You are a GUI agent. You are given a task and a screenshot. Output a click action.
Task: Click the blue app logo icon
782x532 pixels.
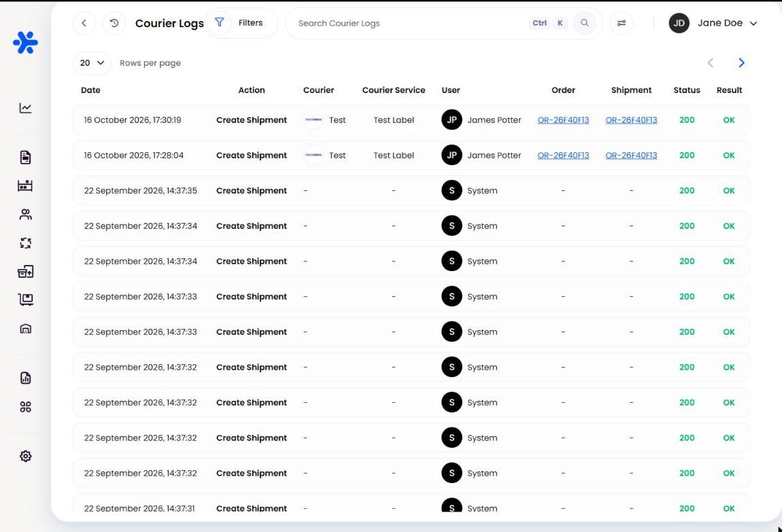coord(25,42)
